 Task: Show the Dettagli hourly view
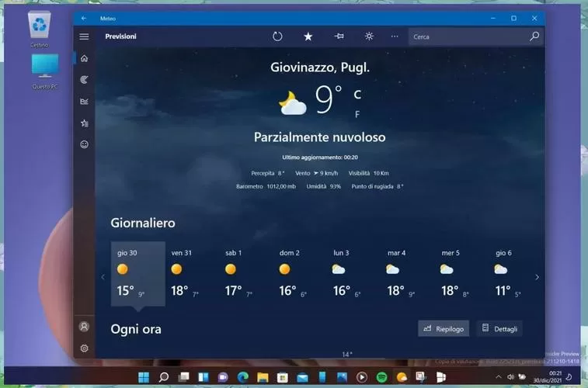[x=499, y=329]
